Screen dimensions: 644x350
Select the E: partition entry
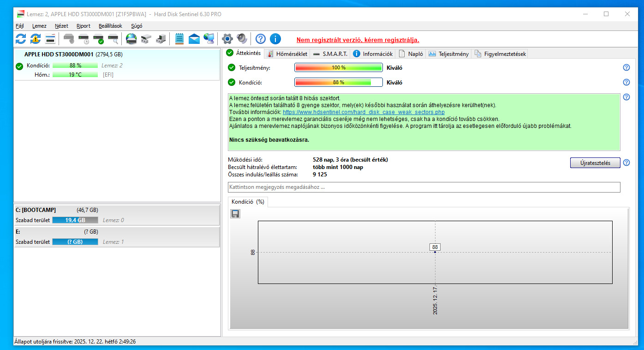click(117, 237)
